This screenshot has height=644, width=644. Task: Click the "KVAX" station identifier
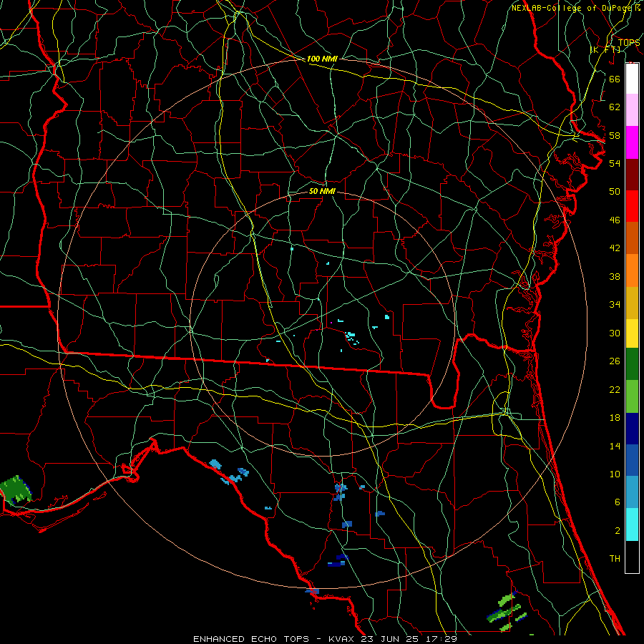point(343,639)
